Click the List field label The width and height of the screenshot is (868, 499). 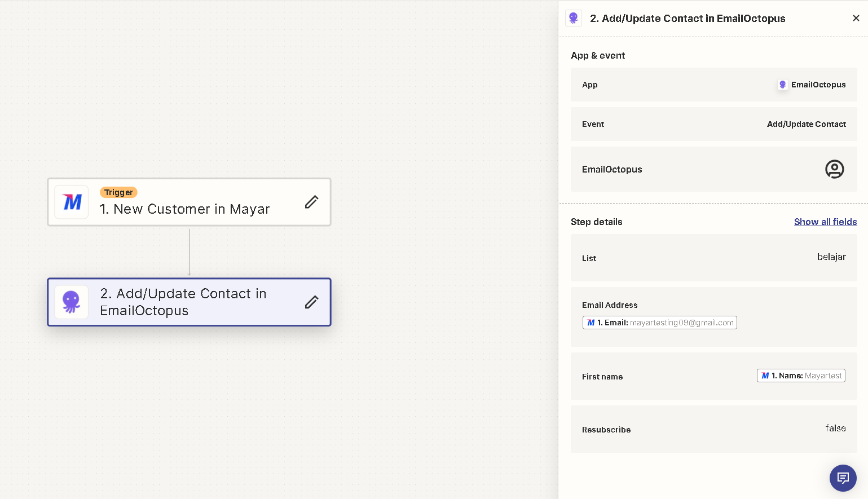[589, 258]
